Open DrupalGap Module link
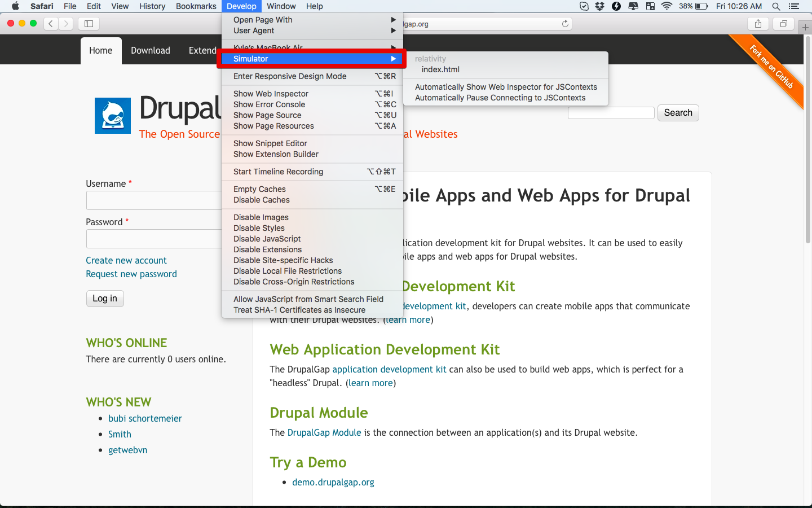The height and width of the screenshot is (508, 812). click(x=324, y=432)
